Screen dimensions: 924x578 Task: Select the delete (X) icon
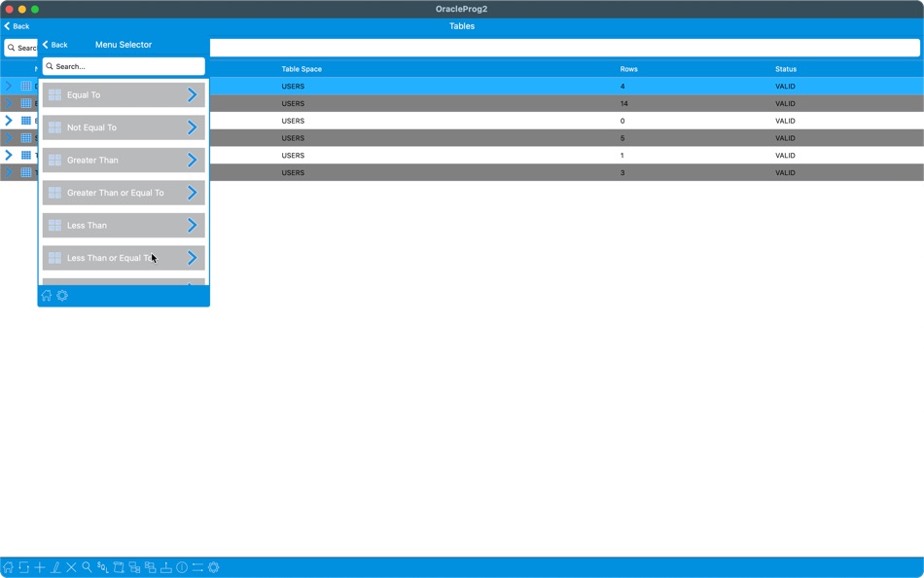pos(70,566)
